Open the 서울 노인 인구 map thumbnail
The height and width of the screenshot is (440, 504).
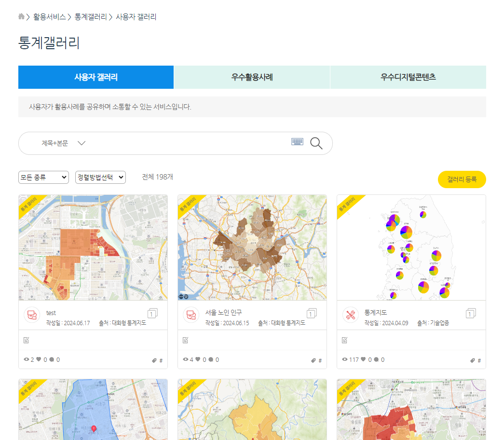pos(252,247)
